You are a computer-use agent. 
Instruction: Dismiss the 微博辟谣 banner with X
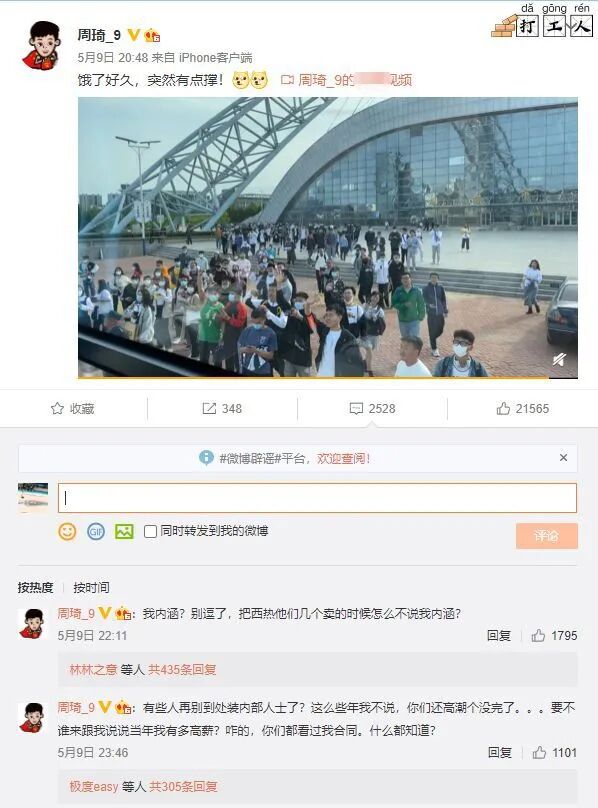563,458
